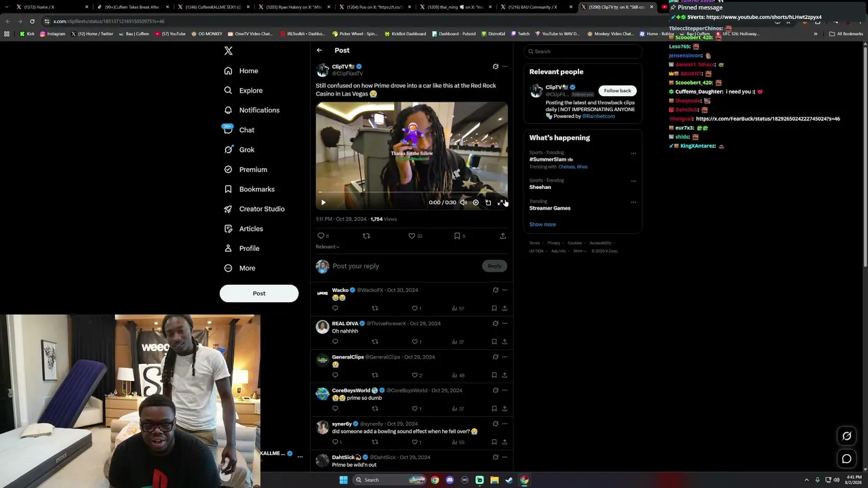Click the Follow back button
Image resolution: width=868 pixels, height=488 pixels.
[617, 91]
